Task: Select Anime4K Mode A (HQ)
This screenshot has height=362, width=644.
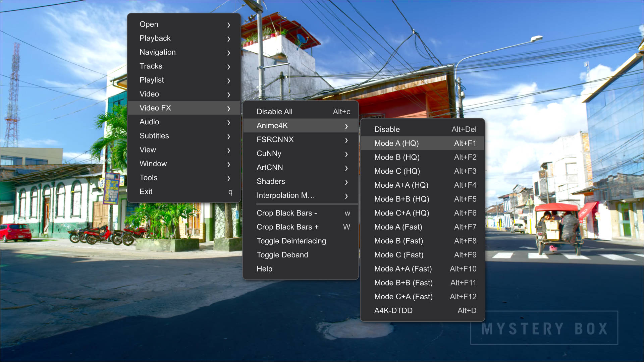Action: (423, 143)
